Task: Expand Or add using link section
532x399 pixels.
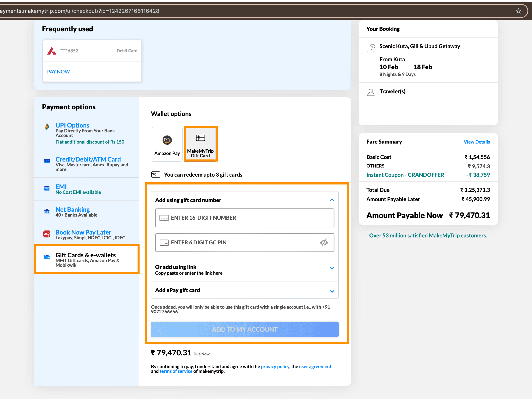Action: (332, 268)
